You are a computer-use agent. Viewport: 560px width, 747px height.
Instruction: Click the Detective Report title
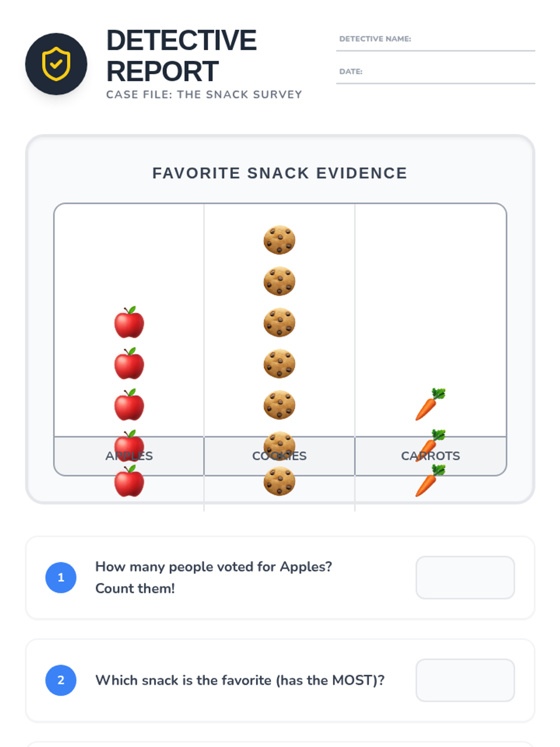tap(182, 56)
